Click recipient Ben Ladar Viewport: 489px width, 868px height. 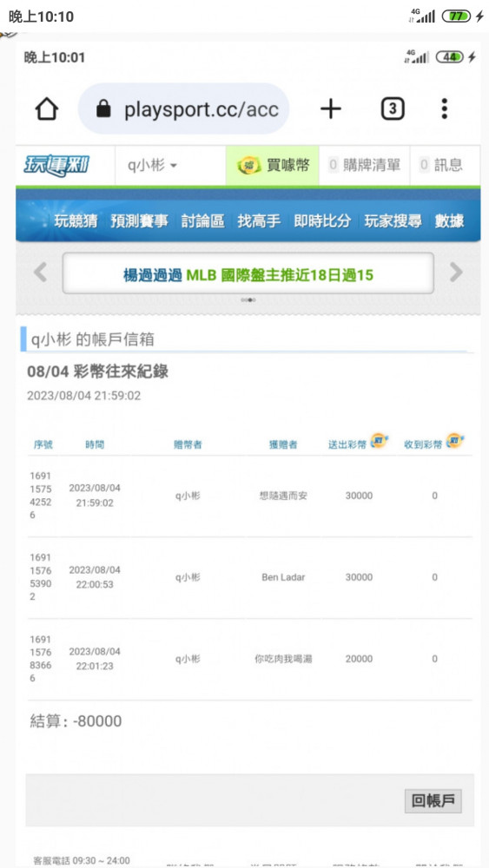coord(283,577)
